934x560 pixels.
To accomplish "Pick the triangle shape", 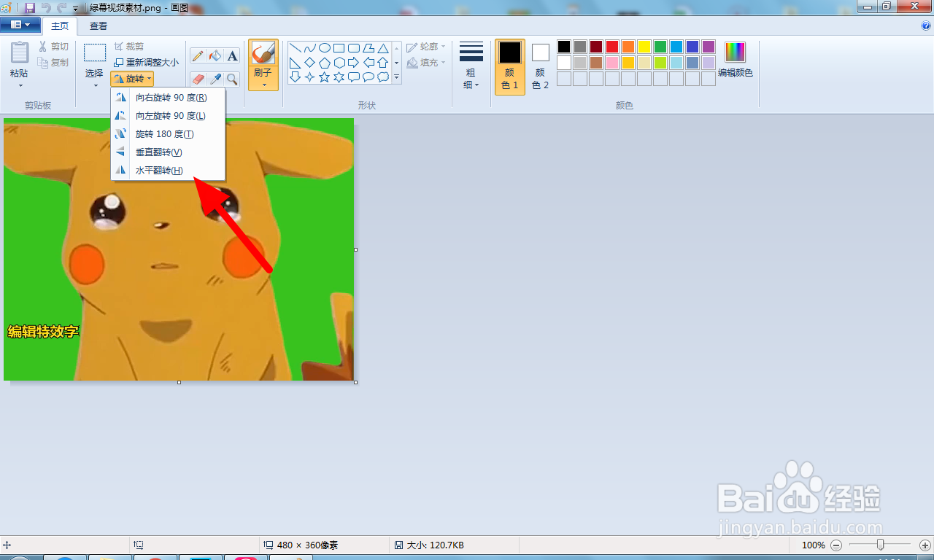I will 383,48.
